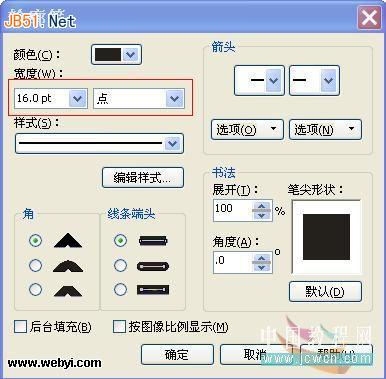The image size is (386, 379).
Task: Open the 选项(N) arrow options menu
Action: click(x=325, y=129)
